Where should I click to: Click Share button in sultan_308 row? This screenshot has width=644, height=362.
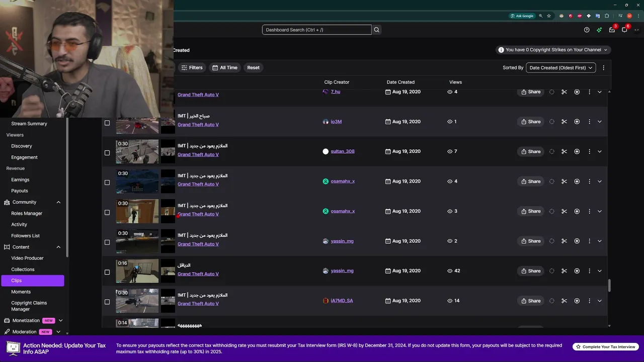point(530,151)
